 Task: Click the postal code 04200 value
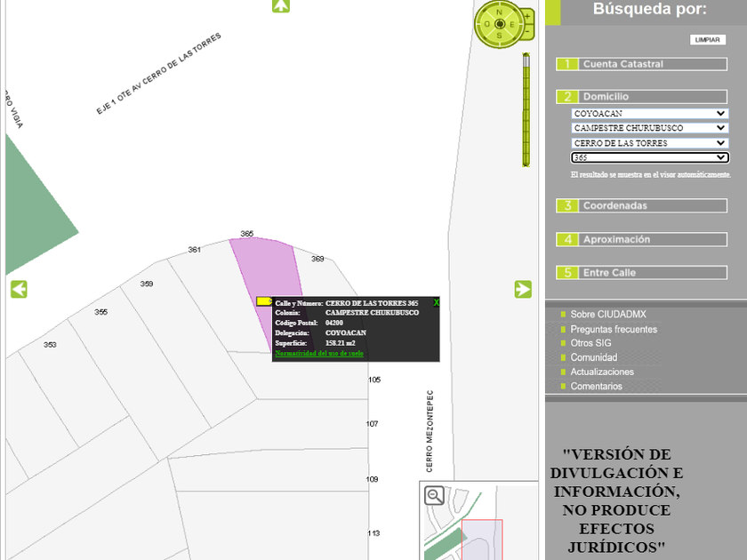(334, 323)
